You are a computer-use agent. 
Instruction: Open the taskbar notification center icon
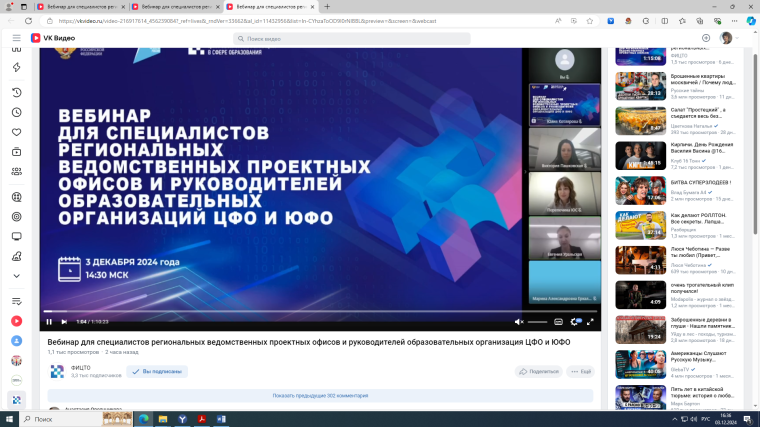[748, 419]
